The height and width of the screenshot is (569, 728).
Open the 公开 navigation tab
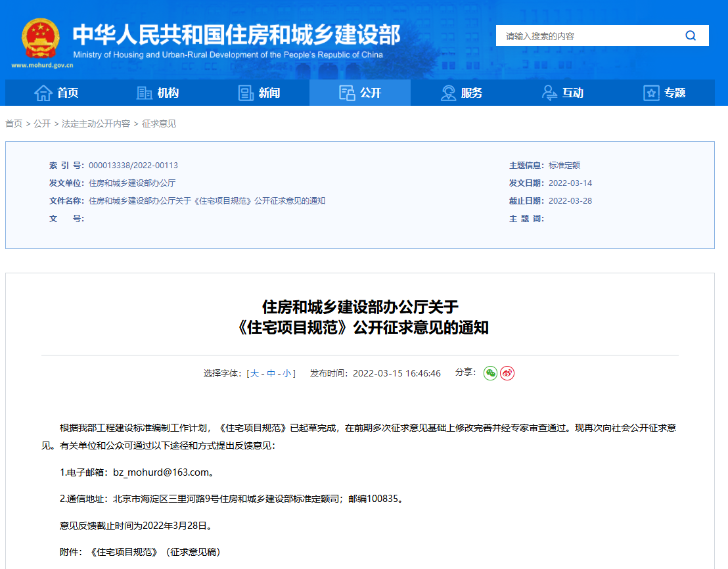pyautogui.click(x=360, y=93)
